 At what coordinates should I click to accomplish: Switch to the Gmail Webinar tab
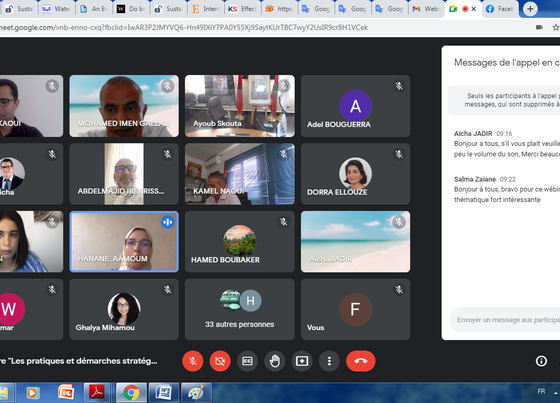pos(426,9)
